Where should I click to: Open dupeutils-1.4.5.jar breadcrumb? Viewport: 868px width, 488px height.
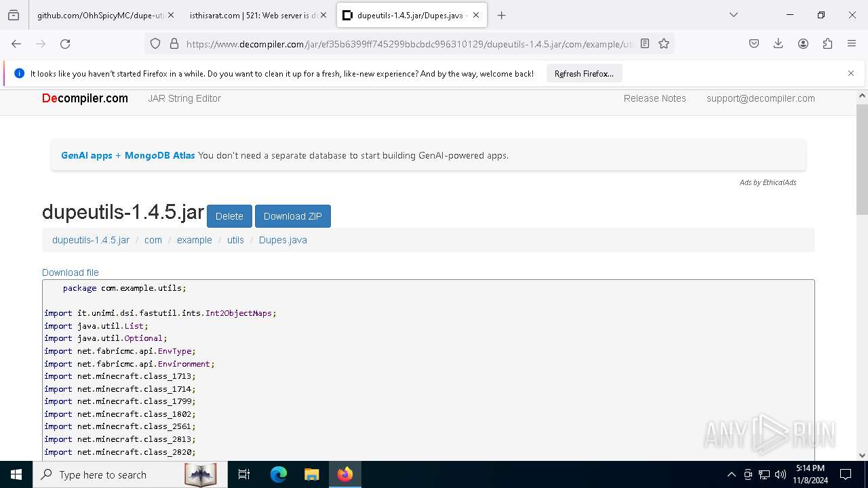click(x=91, y=240)
